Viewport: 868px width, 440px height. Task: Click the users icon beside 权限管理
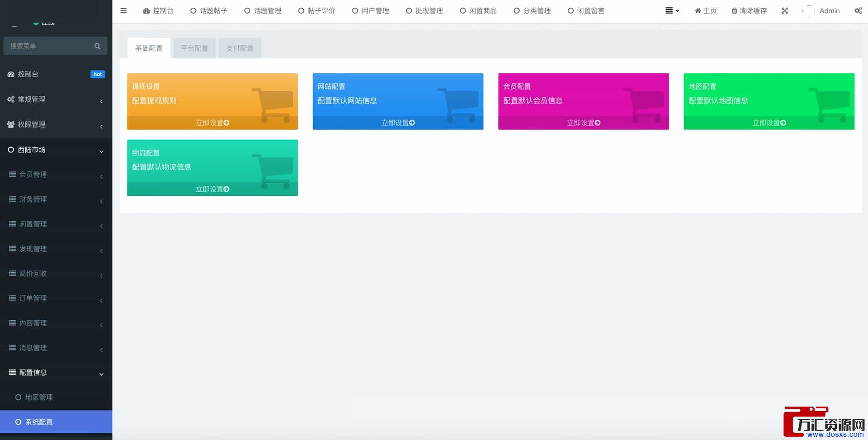click(11, 124)
